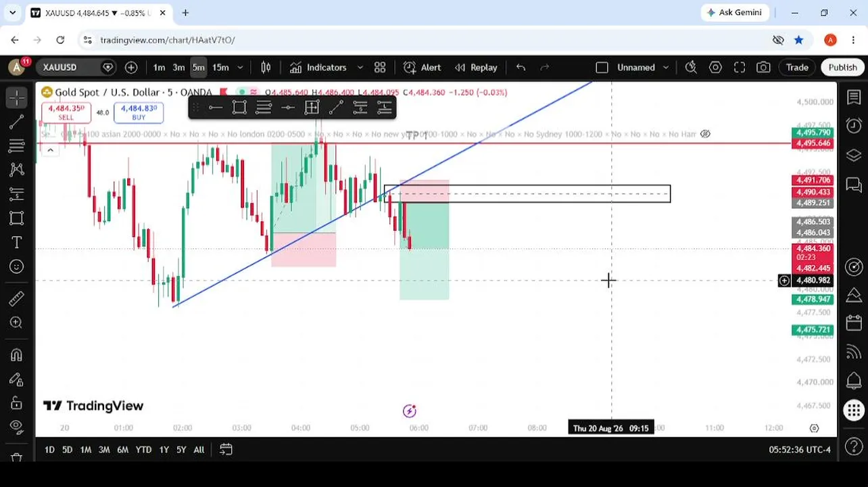Open the products grid menu
Viewport: 868px width, 487px height.
click(854, 410)
